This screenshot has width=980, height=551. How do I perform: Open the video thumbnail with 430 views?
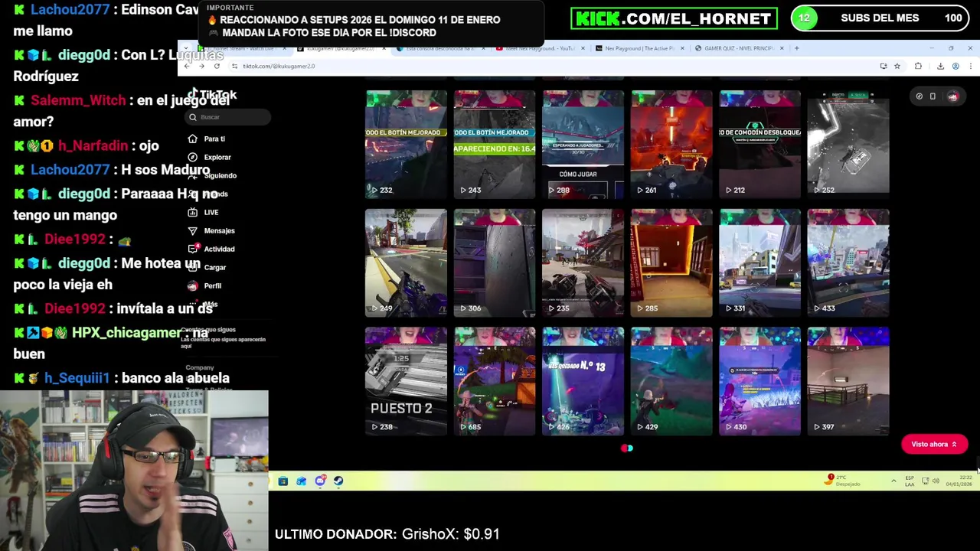[759, 380]
